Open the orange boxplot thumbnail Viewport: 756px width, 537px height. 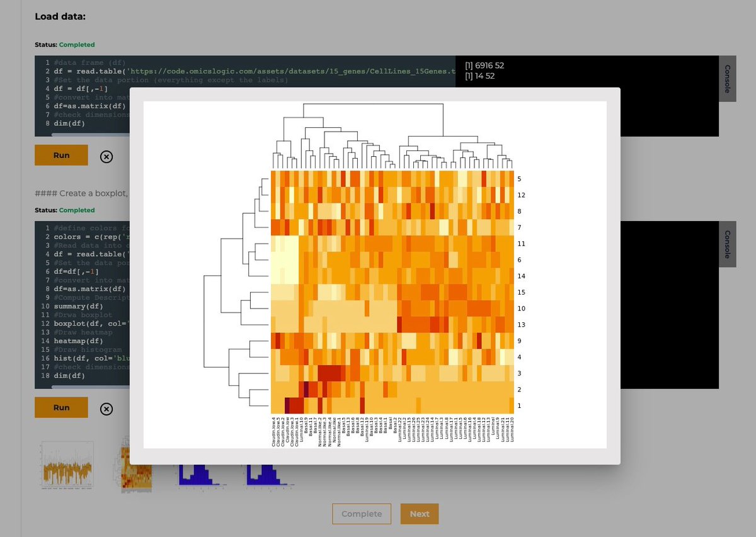coord(66,465)
